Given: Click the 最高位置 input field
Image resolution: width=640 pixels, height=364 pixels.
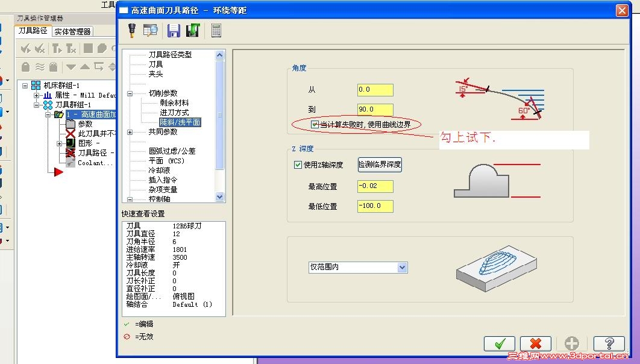Looking at the screenshot, I should click(375, 186).
